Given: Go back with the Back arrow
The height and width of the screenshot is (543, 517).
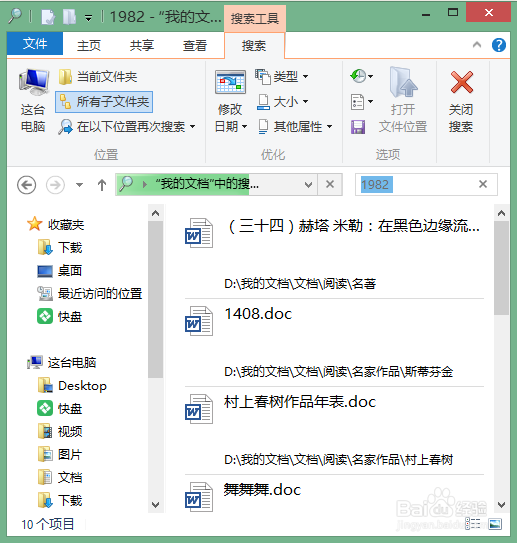Looking at the screenshot, I should click(x=26, y=185).
